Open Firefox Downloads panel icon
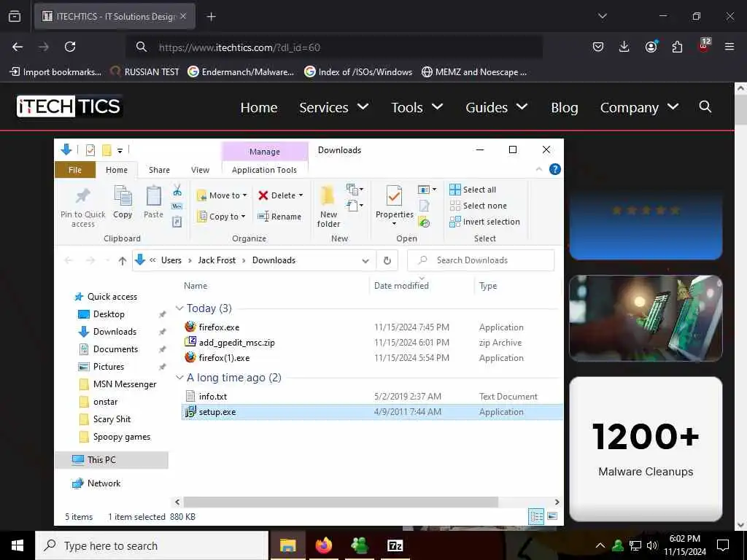The image size is (747, 560). point(624,47)
